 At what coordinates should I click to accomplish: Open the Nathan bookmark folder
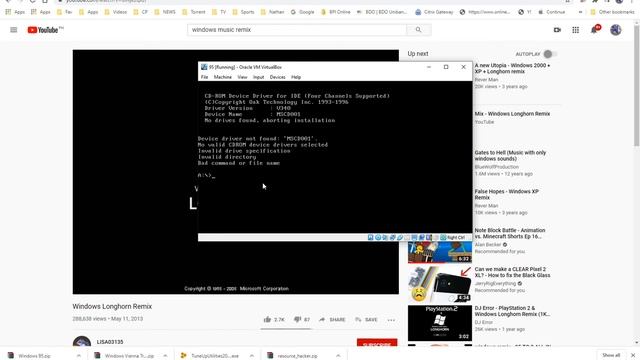pyautogui.click(x=272, y=12)
